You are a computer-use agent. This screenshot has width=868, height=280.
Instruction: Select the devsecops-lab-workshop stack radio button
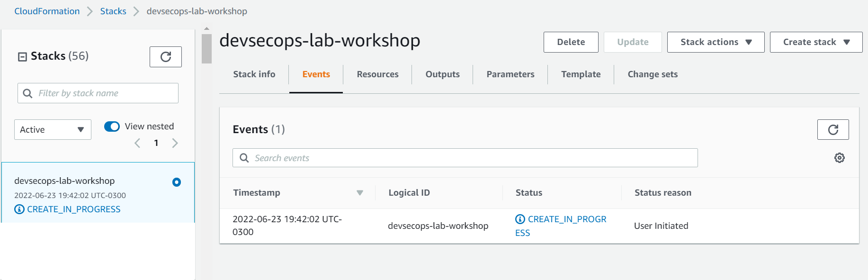[177, 182]
